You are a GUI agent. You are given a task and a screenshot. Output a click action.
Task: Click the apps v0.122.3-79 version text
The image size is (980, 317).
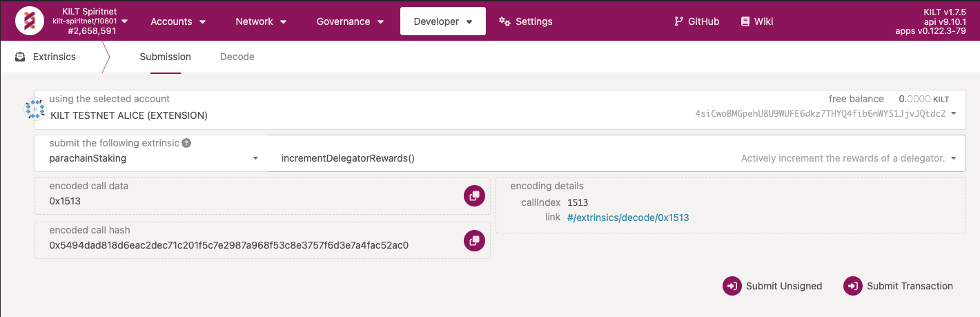point(930,31)
